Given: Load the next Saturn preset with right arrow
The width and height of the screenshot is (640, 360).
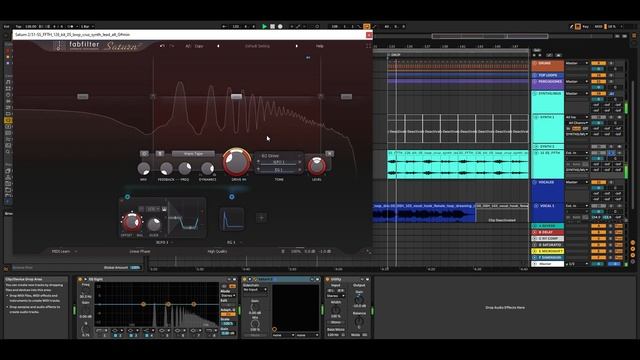Looking at the screenshot, I should (x=297, y=46).
